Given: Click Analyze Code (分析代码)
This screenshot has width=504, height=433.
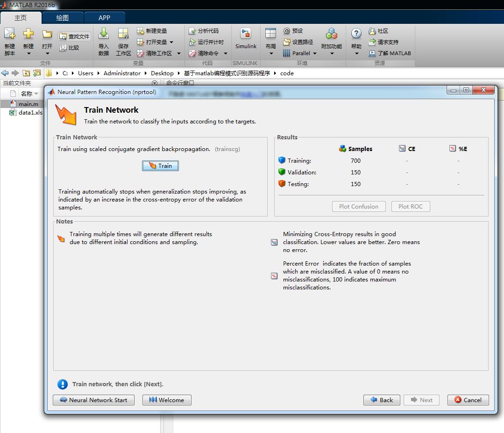Looking at the screenshot, I should pos(204,31).
